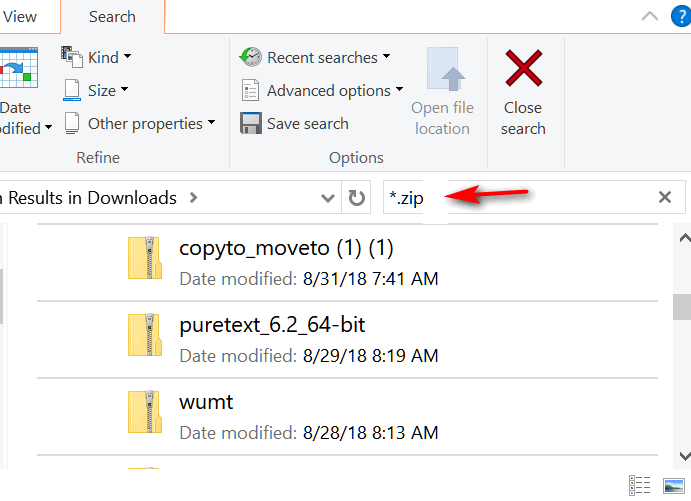
Task: Click the Size filter page icon
Action: tap(72, 90)
